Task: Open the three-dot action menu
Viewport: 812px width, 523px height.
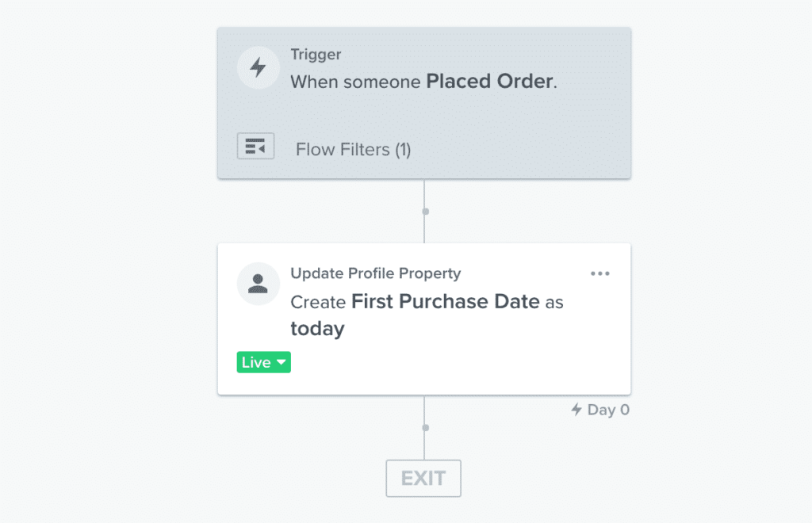Action: click(x=600, y=273)
